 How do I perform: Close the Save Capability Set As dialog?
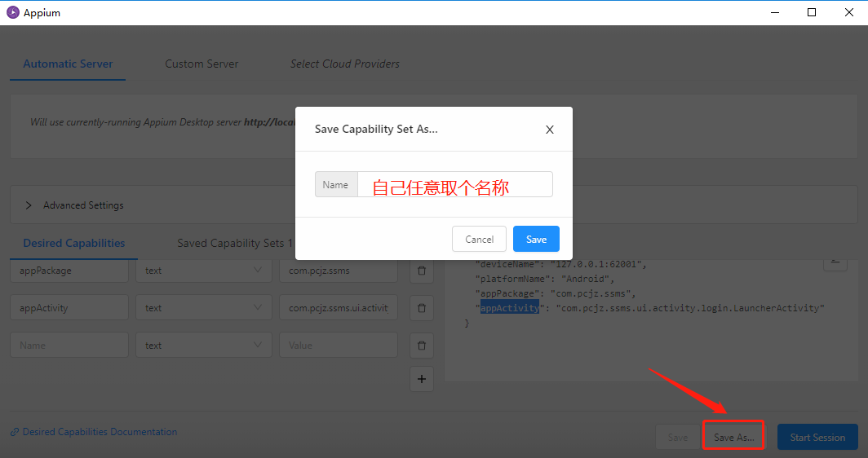pos(549,130)
